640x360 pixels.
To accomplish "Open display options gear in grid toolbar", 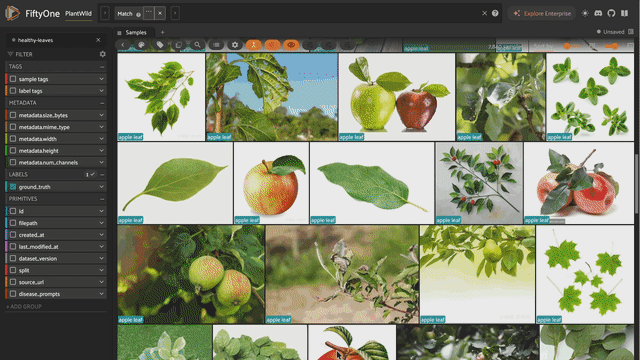I will (x=235, y=45).
